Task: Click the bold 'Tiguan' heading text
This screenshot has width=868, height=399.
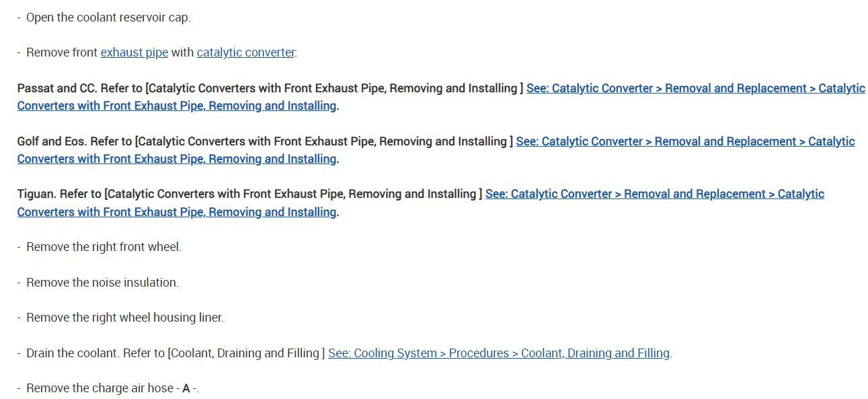Action: tap(36, 194)
